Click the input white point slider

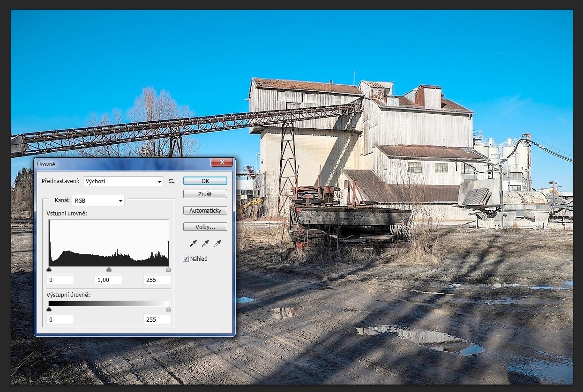click(168, 270)
